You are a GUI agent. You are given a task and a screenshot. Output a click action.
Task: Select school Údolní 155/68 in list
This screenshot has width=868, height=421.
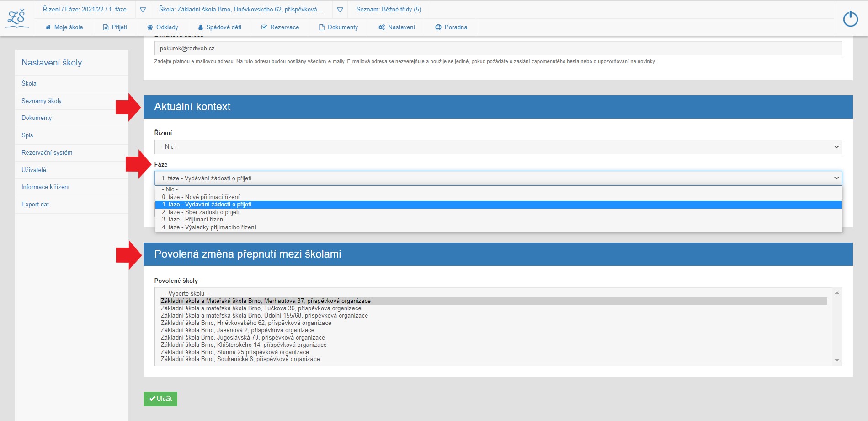click(494, 316)
